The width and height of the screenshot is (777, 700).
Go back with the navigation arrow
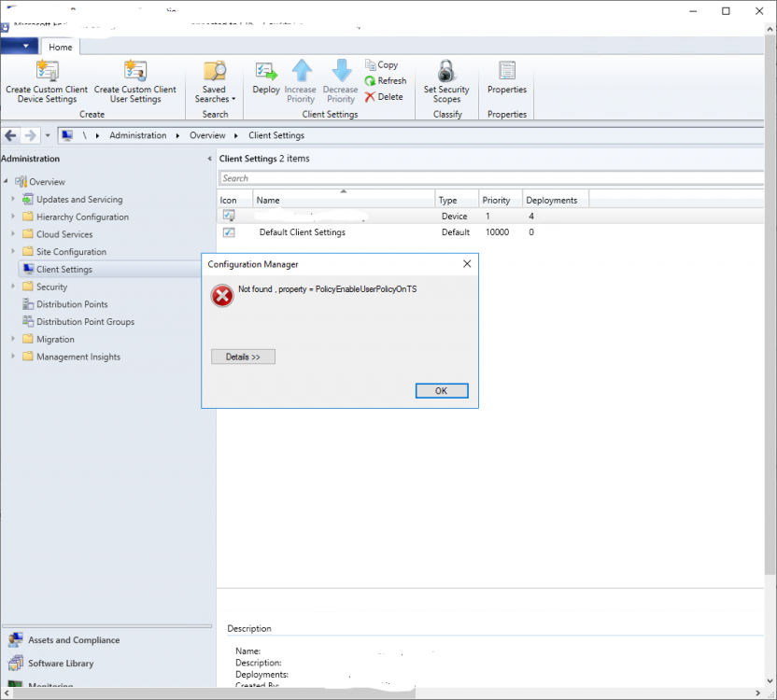tap(10, 135)
